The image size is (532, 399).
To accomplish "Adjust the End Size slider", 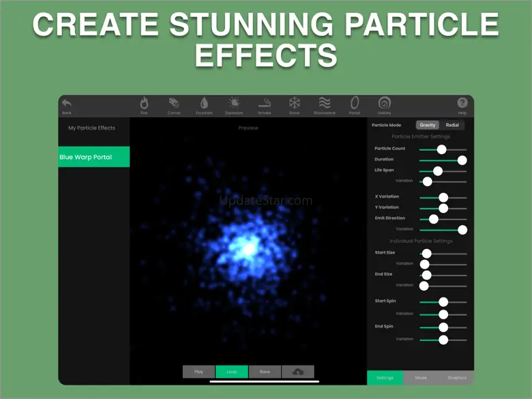I will [x=443, y=275].
